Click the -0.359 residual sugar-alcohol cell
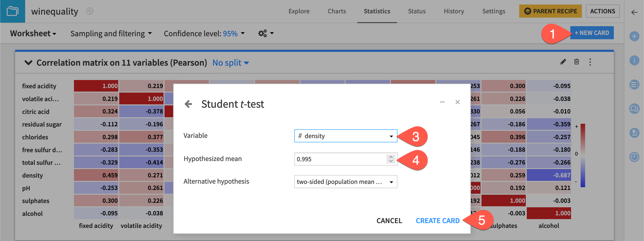Viewport: 644px width, 241px height. pyautogui.click(x=549, y=124)
